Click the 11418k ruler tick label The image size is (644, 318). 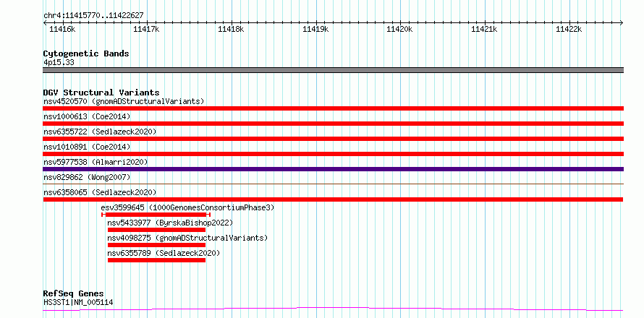click(232, 29)
